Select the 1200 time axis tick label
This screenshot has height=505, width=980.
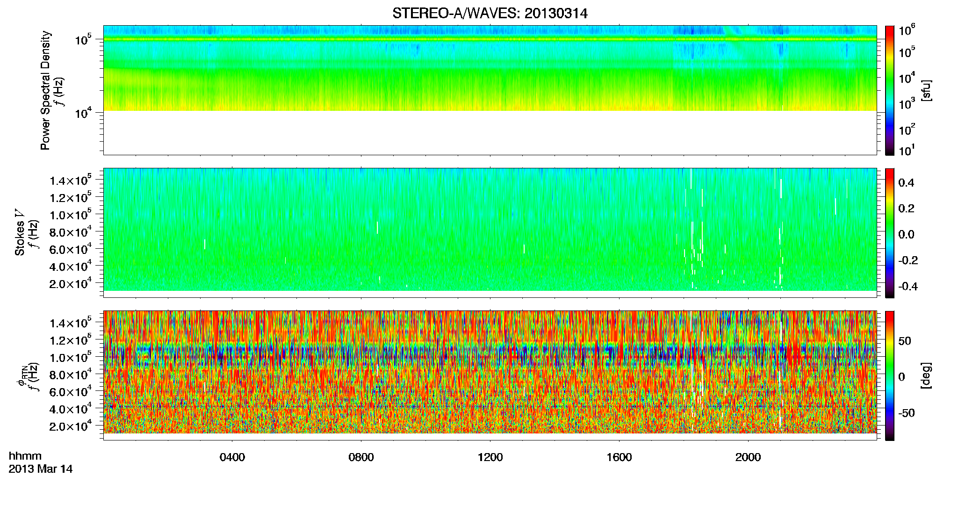[490, 457]
